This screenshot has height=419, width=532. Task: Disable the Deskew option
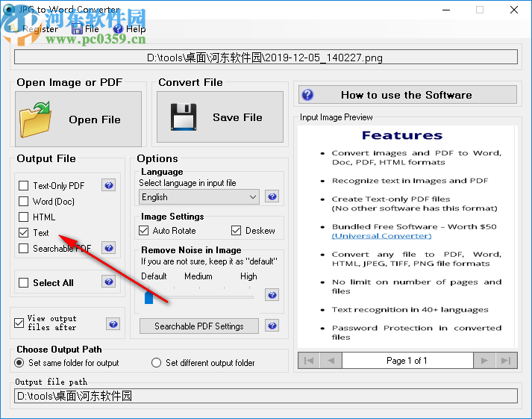(236, 231)
